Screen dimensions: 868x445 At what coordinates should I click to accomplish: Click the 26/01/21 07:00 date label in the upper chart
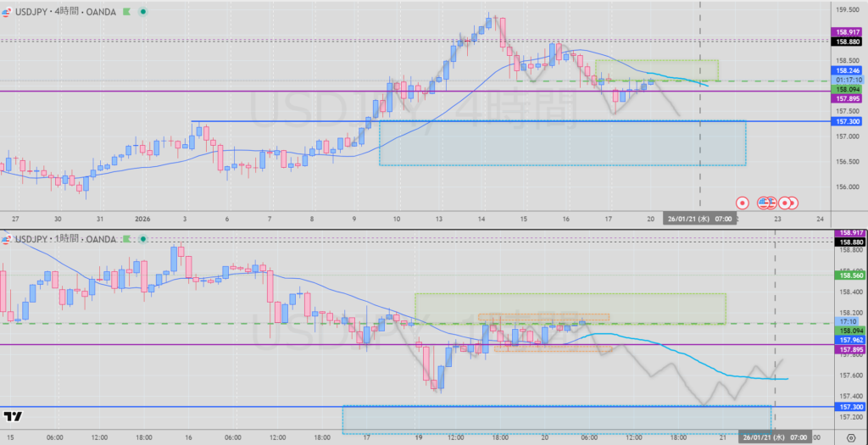(x=700, y=217)
